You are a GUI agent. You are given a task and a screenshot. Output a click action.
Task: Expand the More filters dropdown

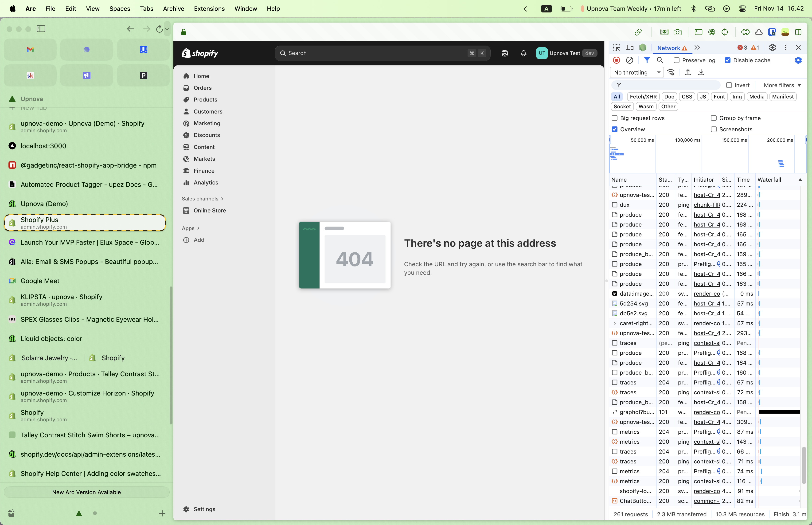click(x=782, y=85)
